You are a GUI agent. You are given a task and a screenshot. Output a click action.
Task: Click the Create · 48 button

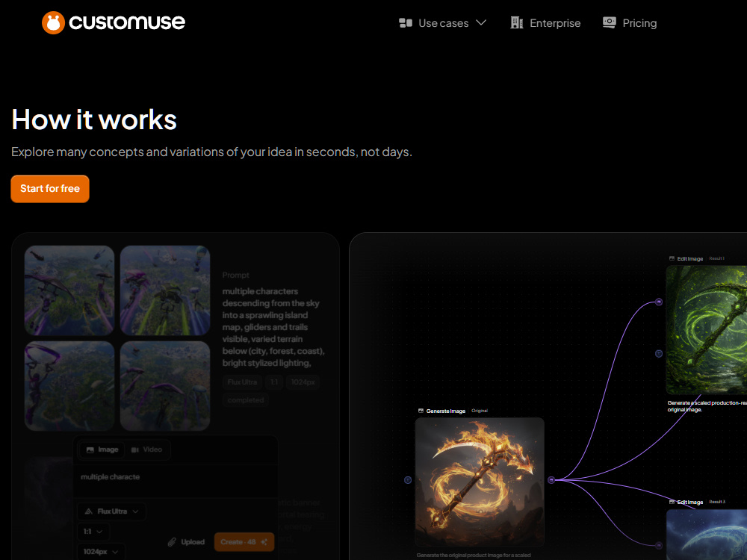244,542
